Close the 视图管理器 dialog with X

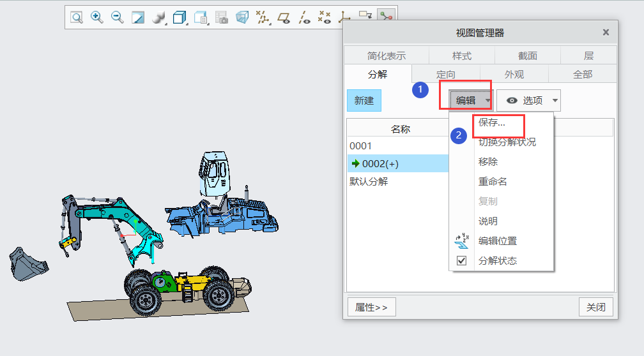tap(606, 33)
